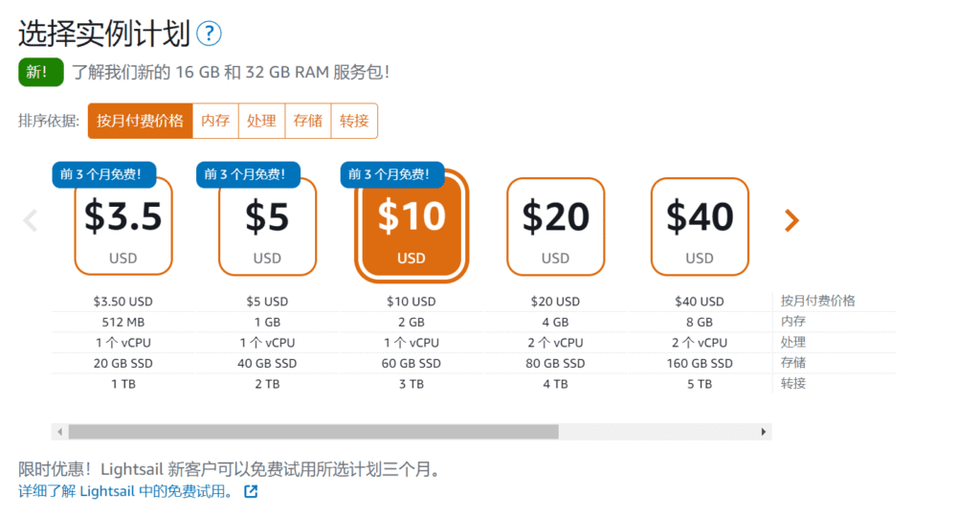Image resolution: width=980 pixels, height=518 pixels.
Task: Click the scrollbar left arrow
Action: tap(60, 432)
